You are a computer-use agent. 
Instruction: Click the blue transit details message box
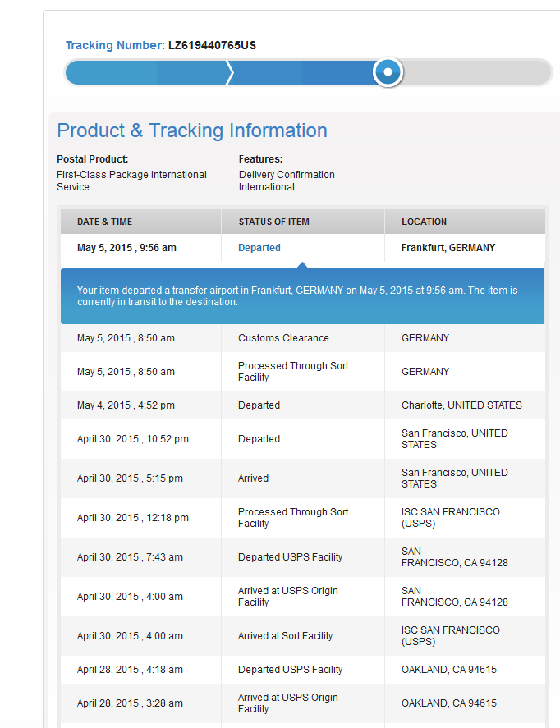[302, 296]
